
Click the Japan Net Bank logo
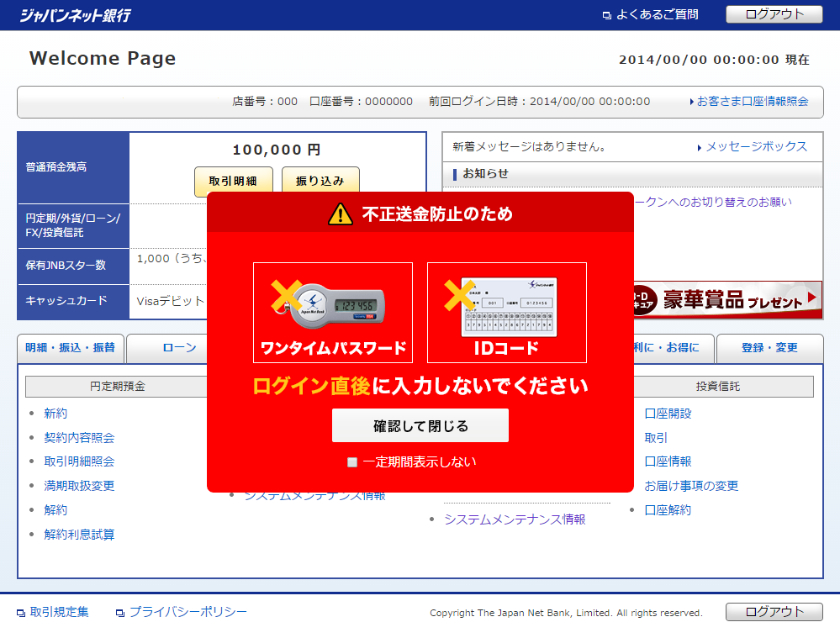(75, 15)
